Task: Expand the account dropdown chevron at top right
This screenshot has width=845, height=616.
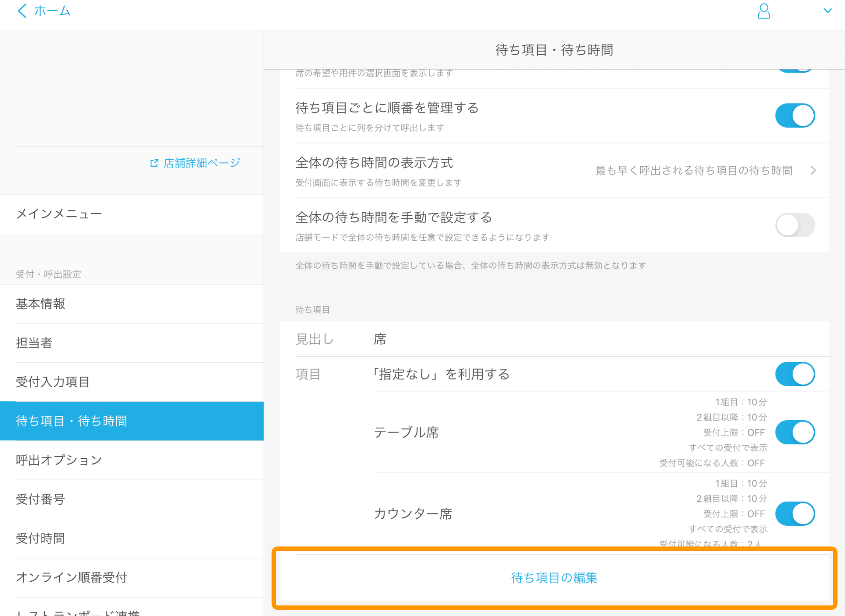Action: (x=827, y=11)
